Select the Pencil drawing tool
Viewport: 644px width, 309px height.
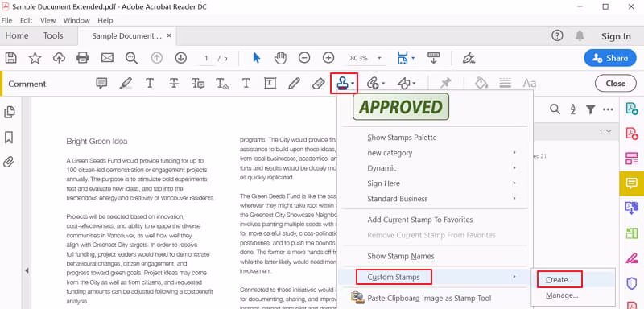point(294,84)
